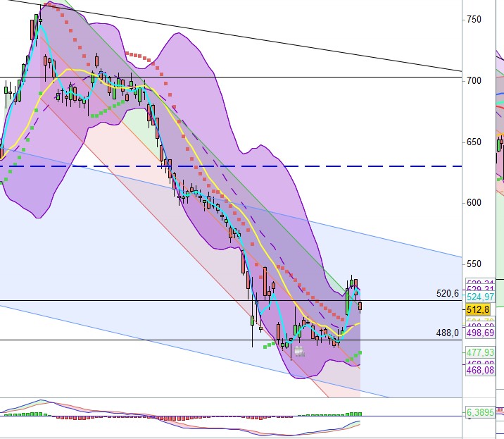Click the 650 price axis label
This screenshot has width=504, height=439.
tap(474, 142)
